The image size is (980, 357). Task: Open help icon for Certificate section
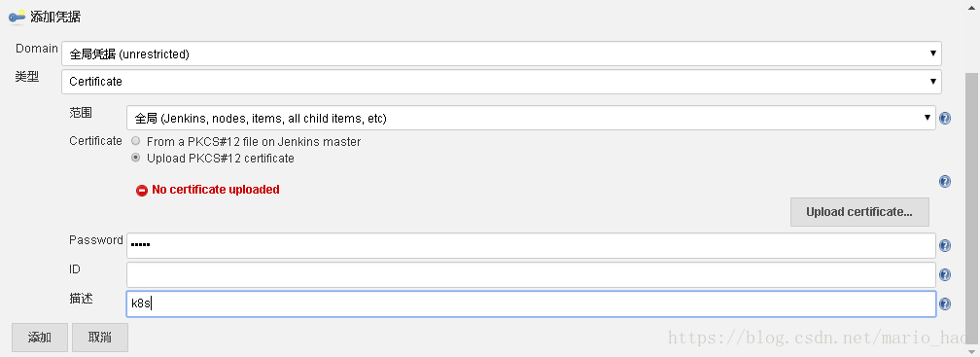tap(945, 181)
